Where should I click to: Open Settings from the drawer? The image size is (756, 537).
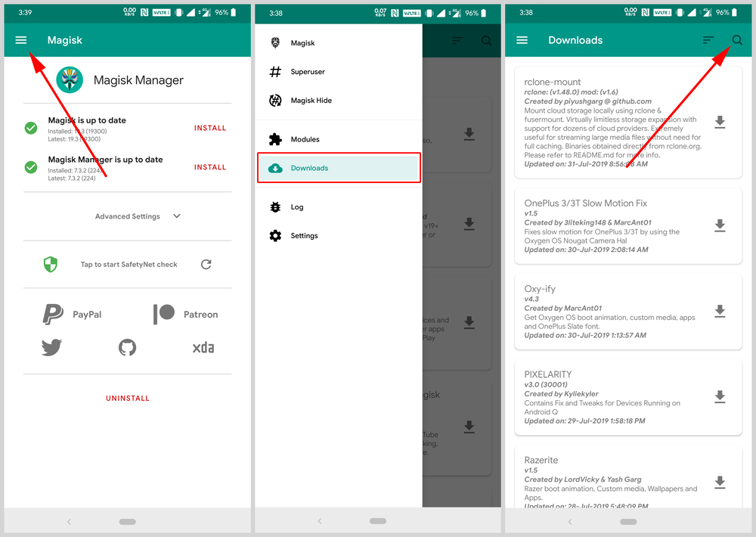pyautogui.click(x=339, y=236)
